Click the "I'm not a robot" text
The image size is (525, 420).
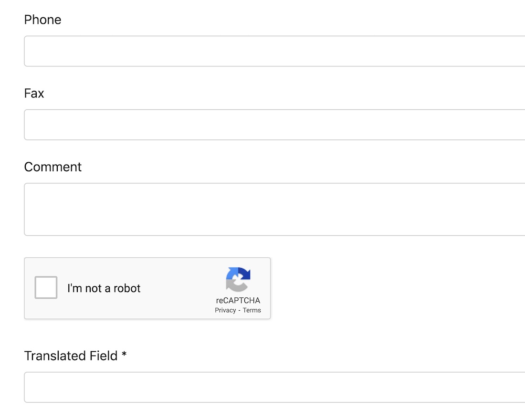coord(104,288)
